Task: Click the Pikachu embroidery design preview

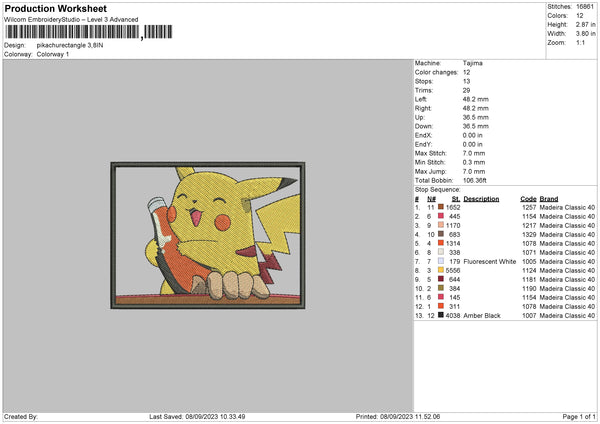Action: (x=218, y=233)
